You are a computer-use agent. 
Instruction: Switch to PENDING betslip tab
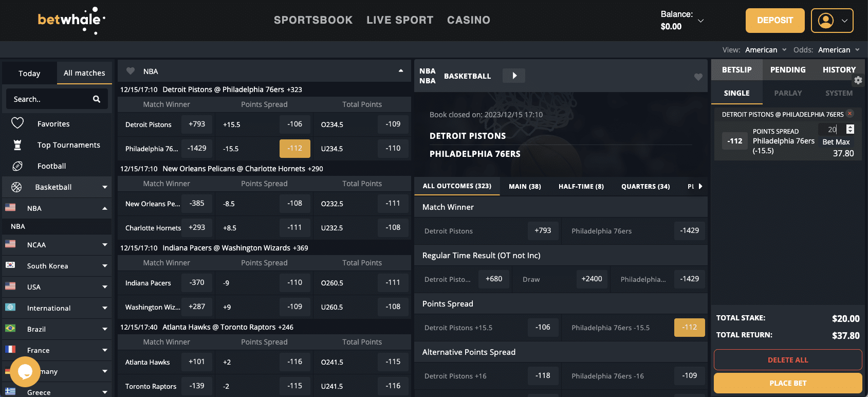788,70
